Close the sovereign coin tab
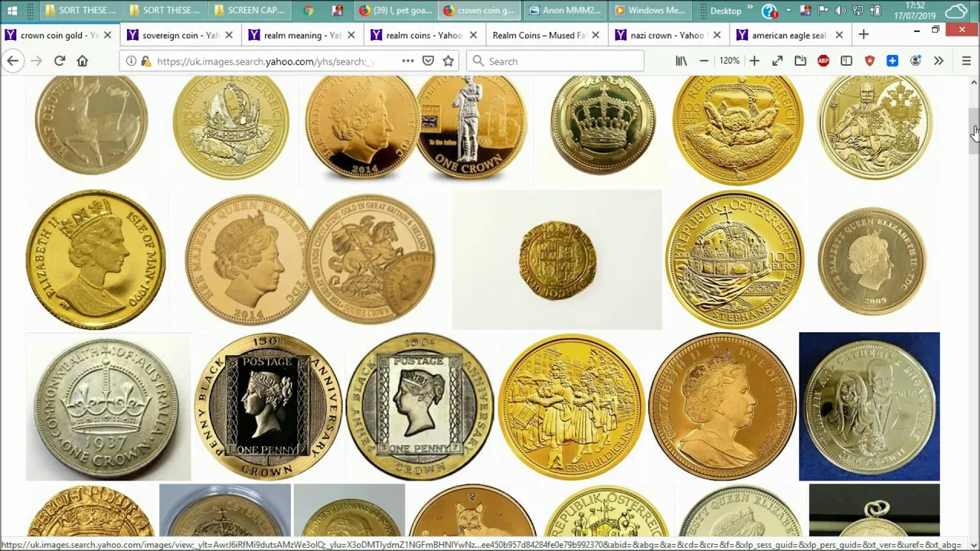The image size is (980, 551). point(230,35)
